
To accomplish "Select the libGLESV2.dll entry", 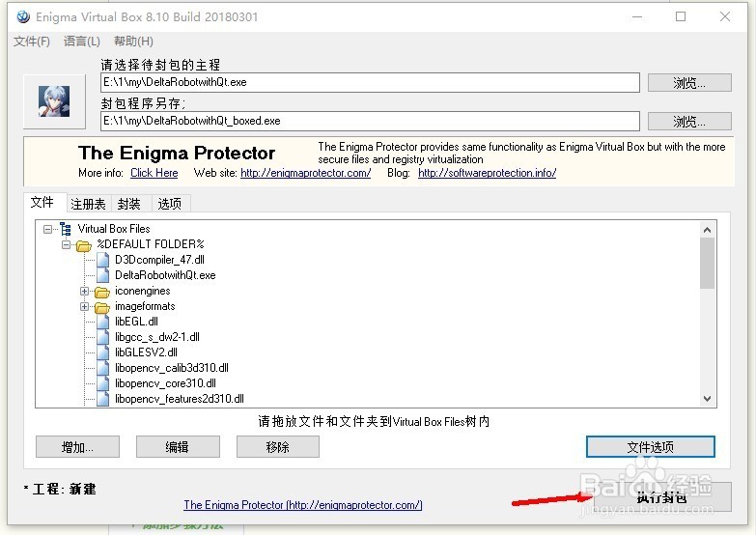I will [x=146, y=352].
